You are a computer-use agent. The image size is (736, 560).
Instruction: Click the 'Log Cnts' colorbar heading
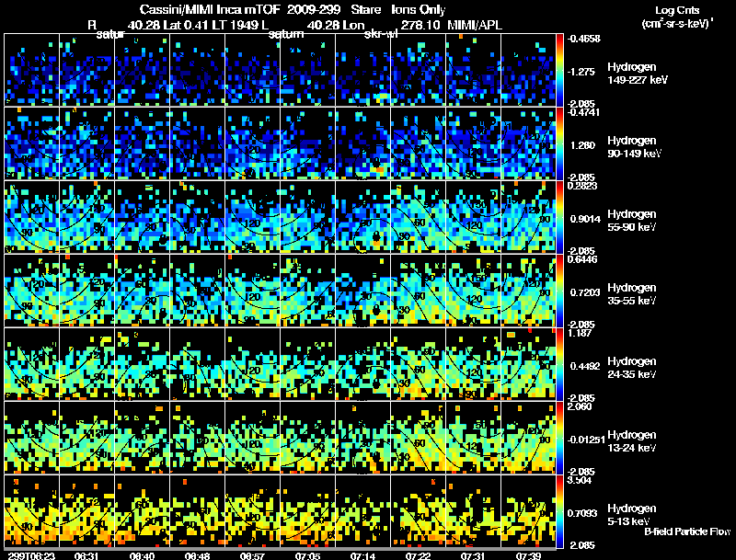[677, 10]
